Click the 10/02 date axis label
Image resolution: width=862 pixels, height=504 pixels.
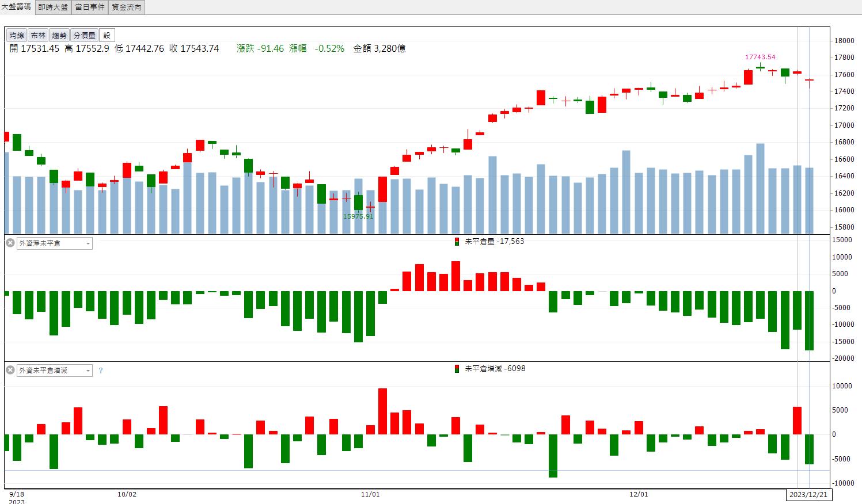pos(127,494)
